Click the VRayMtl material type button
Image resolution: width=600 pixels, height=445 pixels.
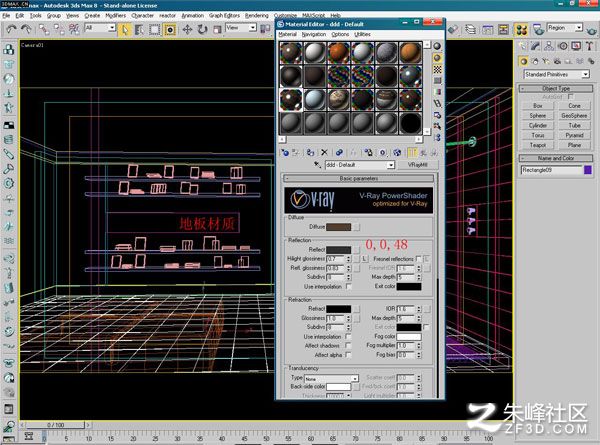(417, 165)
